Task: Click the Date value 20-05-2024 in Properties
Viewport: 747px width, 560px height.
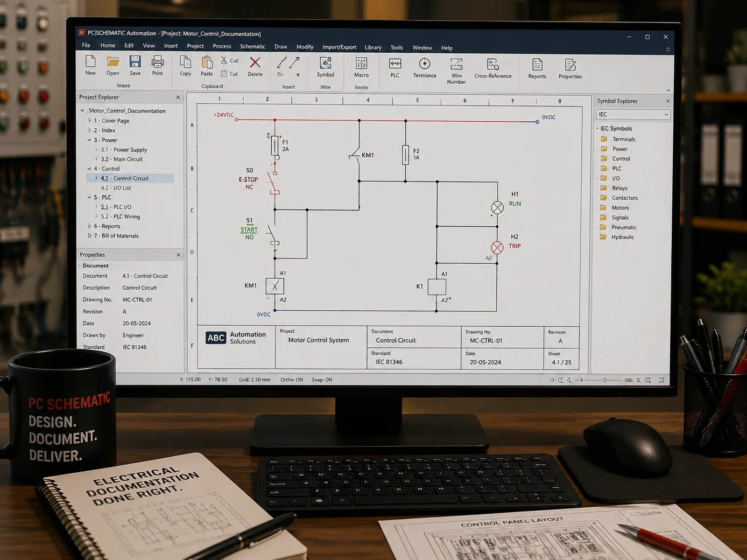Action: coord(137,323)
